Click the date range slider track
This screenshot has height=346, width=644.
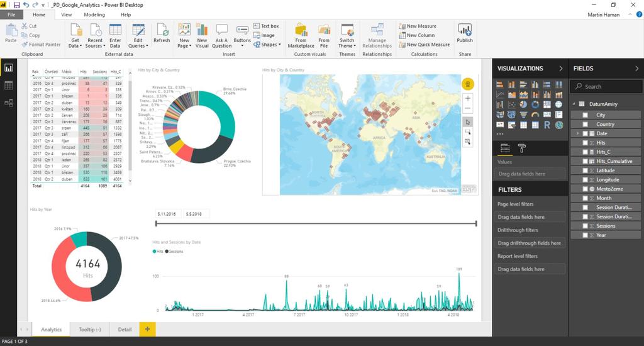(x=316, y=223)
